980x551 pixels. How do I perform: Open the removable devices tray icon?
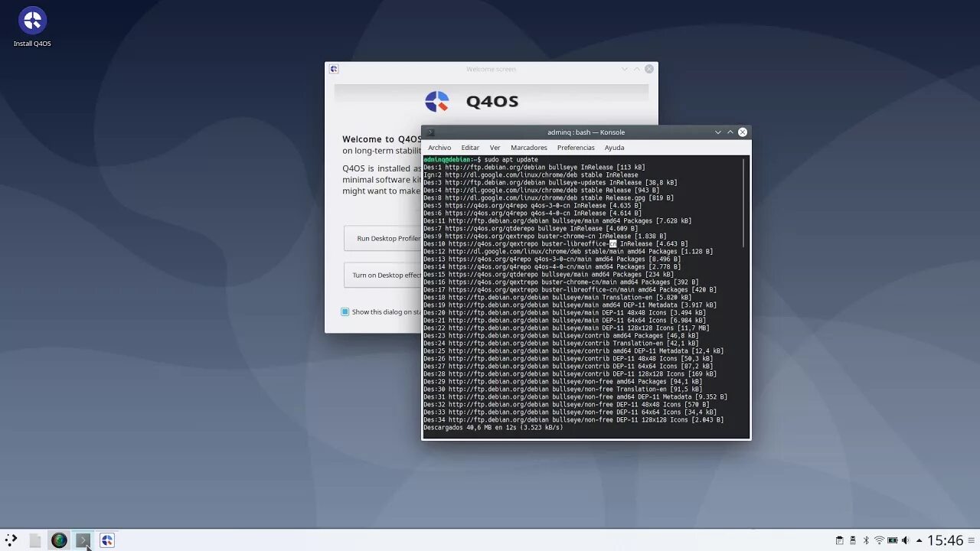(853, 541)
